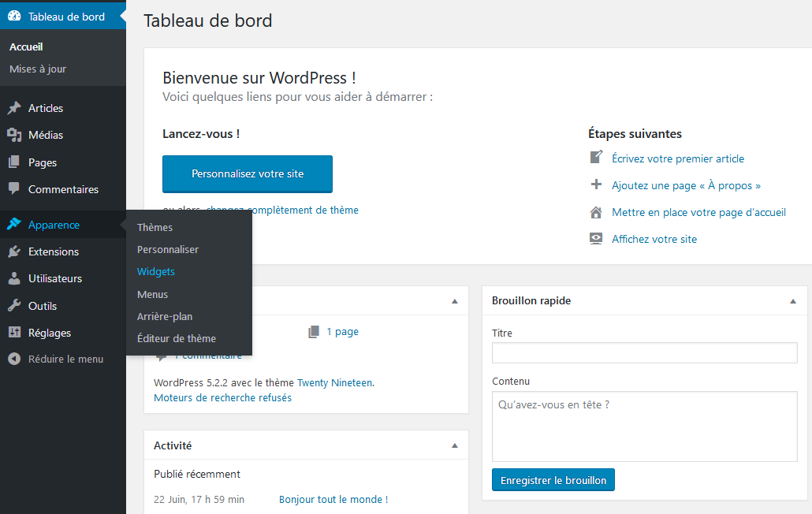Click the Tableau de bord sidebar label

(66, 17)
